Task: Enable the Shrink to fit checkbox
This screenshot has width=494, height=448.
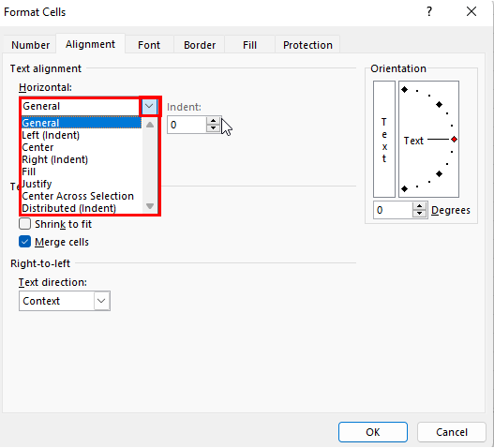Action: coord(25,224)
